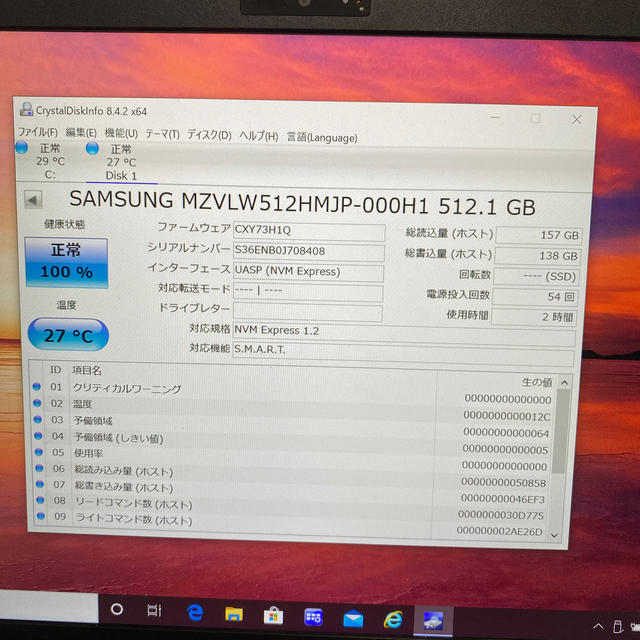Click the 正常 100 % health status button
The width and height of the screenshot is (640, 640).
[x=66, y=263]
